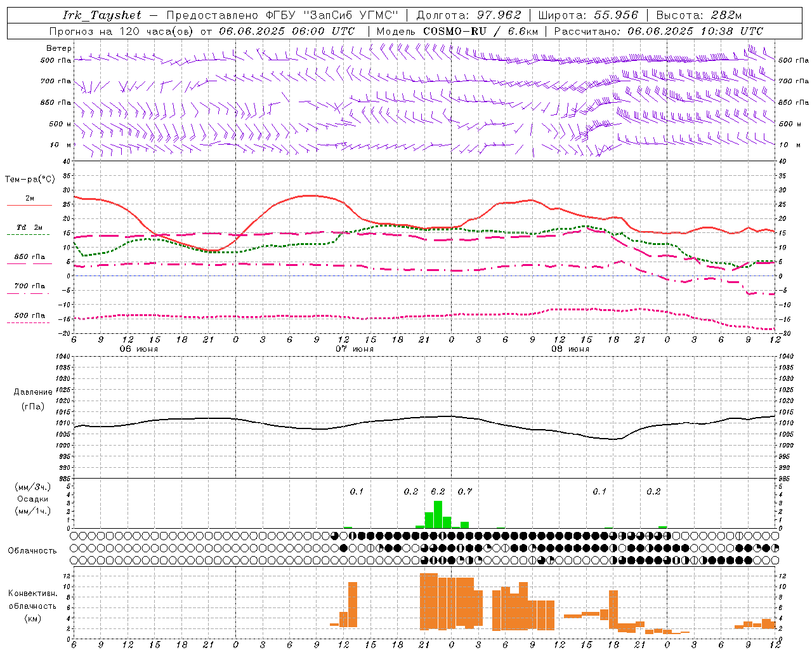Click the dotted line sample under legend 500 гПа

29,322
